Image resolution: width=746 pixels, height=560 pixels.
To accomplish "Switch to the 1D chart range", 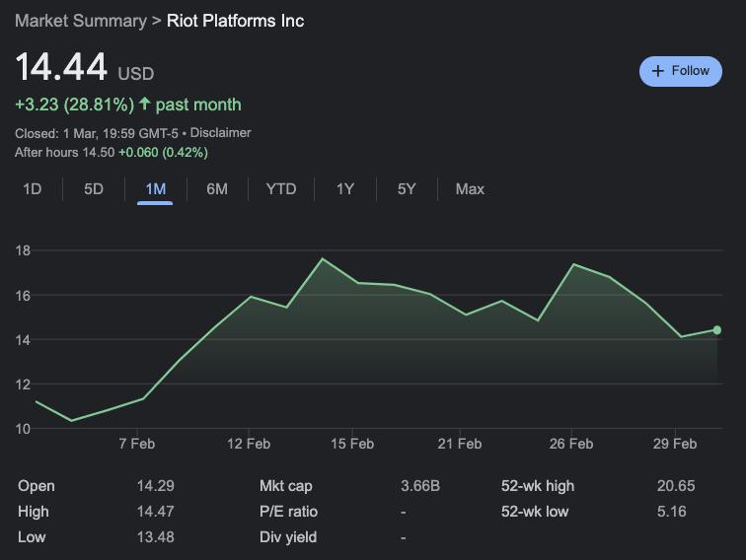I will coord(33,189).
